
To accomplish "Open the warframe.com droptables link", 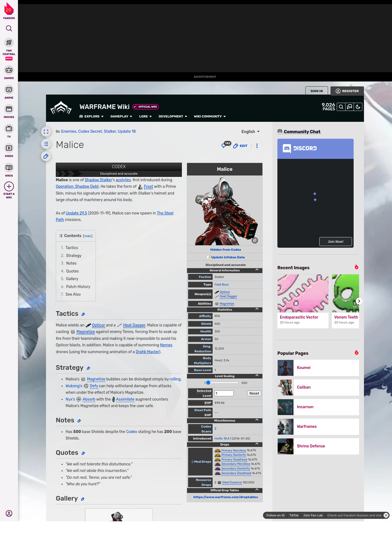I will pos(226,497).
